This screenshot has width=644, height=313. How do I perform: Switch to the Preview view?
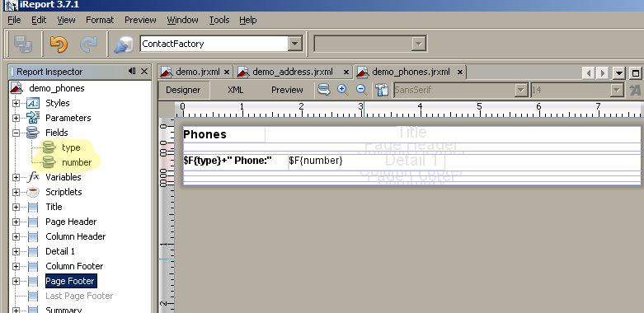[287, 90]
